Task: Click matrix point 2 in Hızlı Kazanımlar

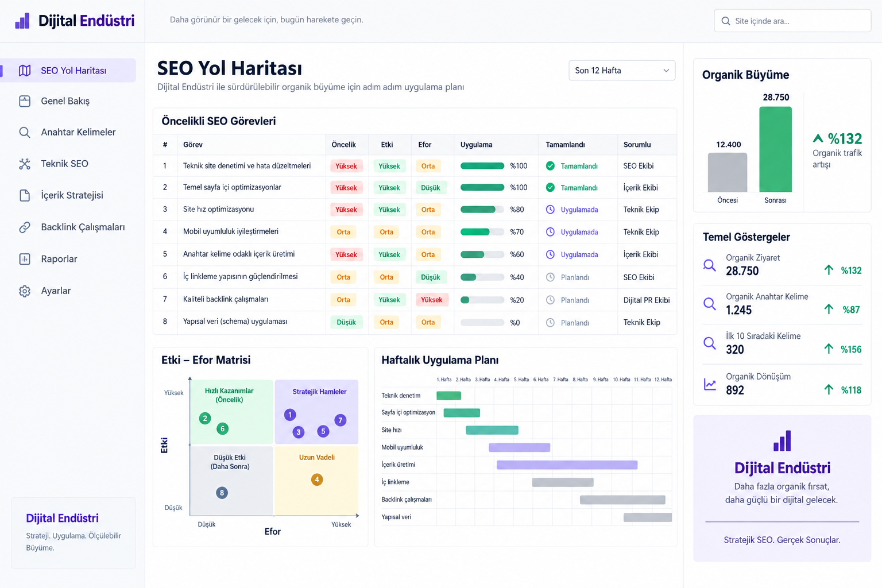Action: click(205, 418)
